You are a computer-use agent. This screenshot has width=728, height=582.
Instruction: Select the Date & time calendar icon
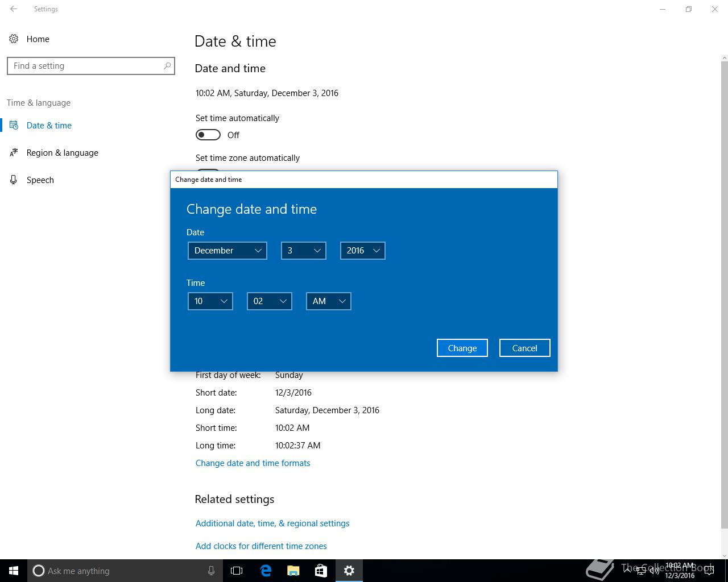(14, 125)
